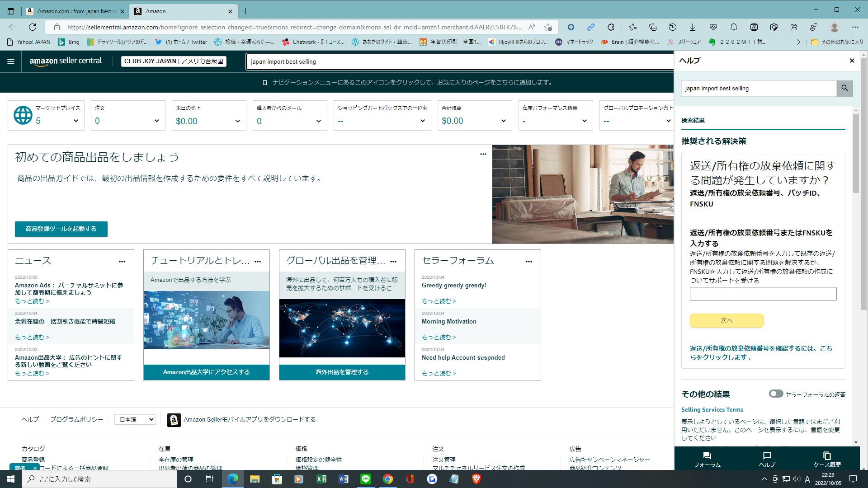868x488 pixels.
Task: Refresh the browser page
Action: 33,27
